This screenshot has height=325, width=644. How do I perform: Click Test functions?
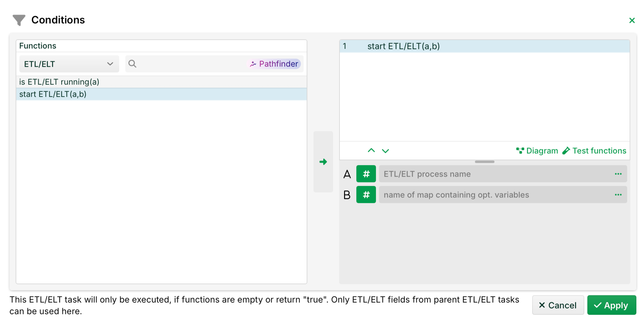point(594,151)
